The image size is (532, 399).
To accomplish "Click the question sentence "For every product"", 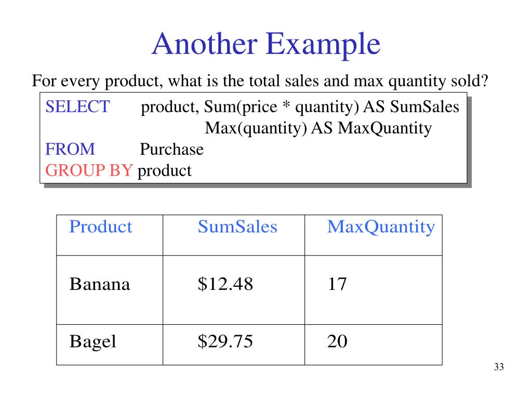I will tap(260, 81).
